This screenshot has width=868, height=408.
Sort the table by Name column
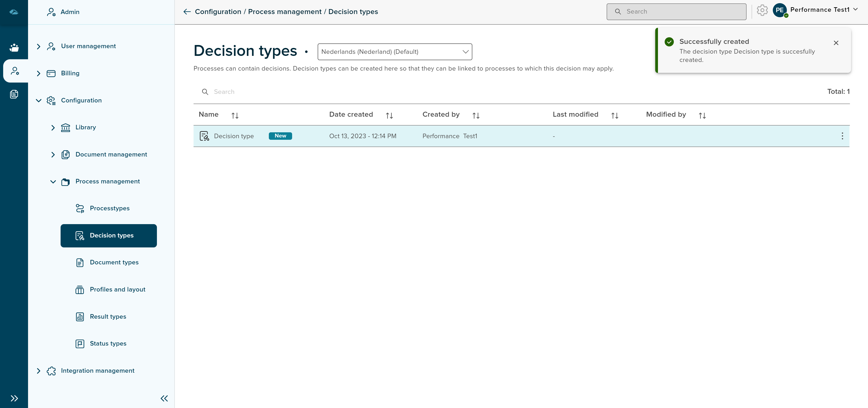235,116
